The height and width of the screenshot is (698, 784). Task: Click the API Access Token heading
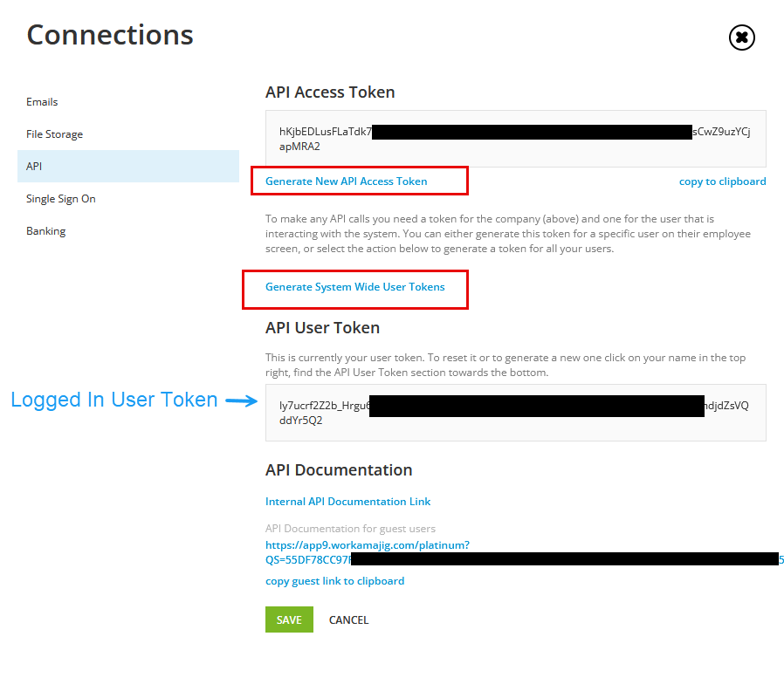tap(330, 92)
